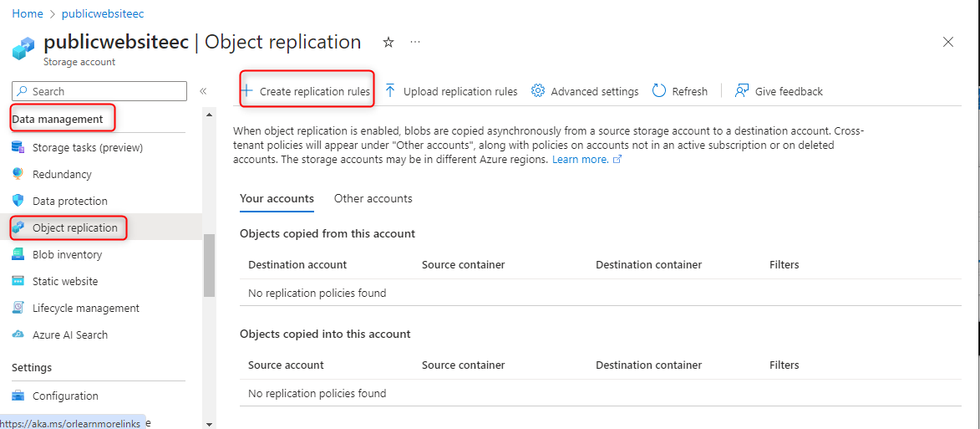Collapse the sidebar with the double chevron
Screen dimensions: 980x429
coord(203,91)
